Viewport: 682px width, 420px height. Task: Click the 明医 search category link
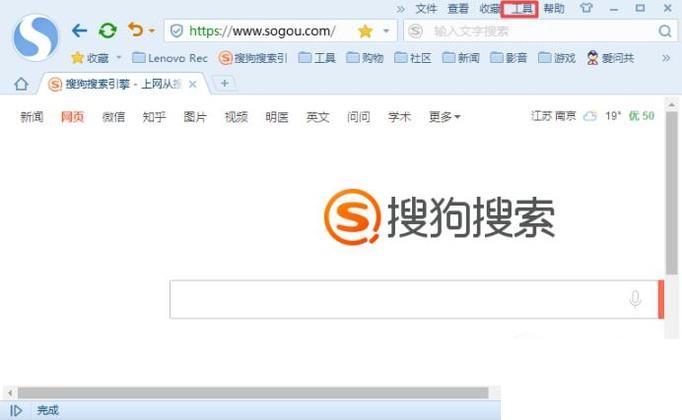click(277, 117)
